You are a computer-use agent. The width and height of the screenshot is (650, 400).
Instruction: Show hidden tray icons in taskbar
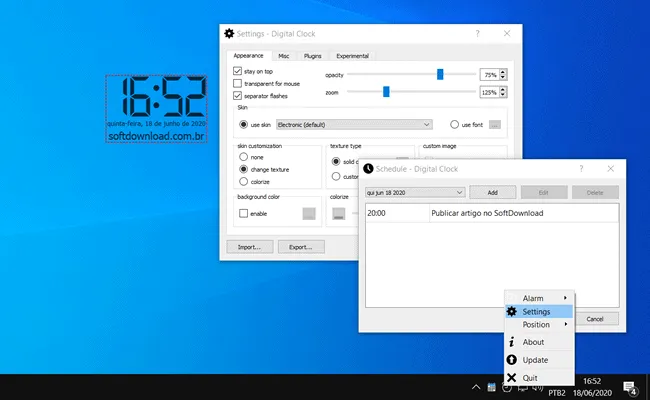[476, 387]
